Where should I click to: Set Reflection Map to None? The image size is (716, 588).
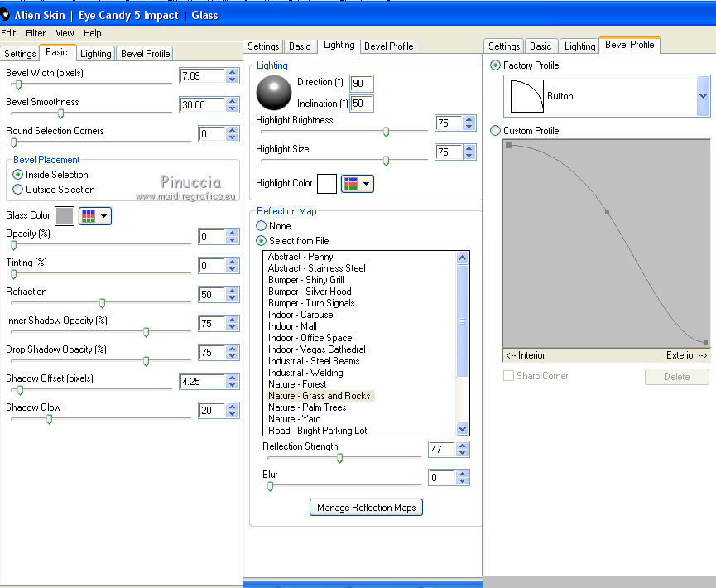[x=262, y=225]
